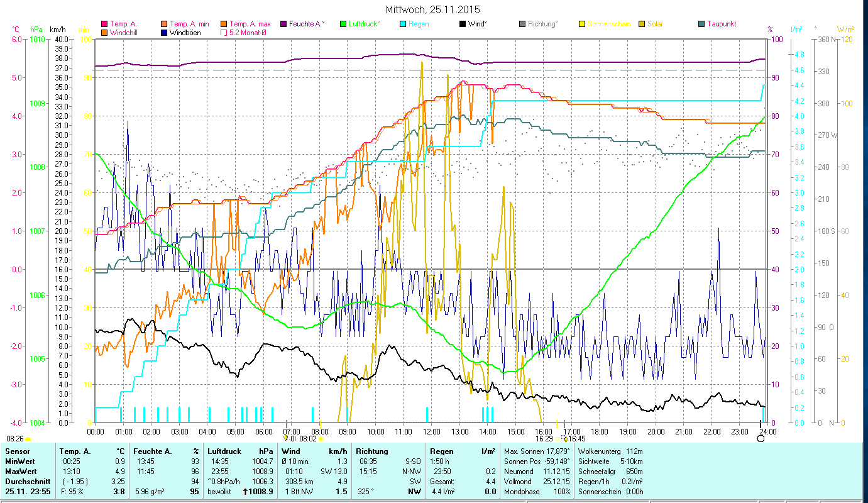This screenshot has width=868, height=503.
Task: Toggle the gray Richtung legend square
Action: 522,24
